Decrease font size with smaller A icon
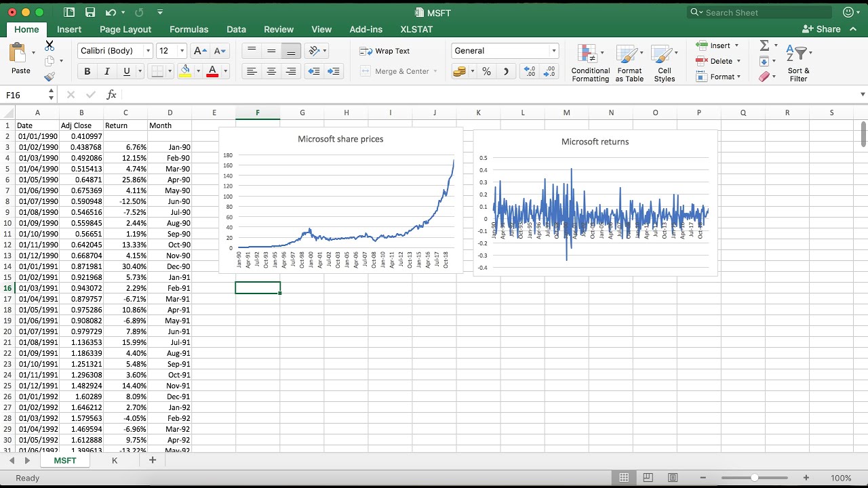The width and height of the screenshot is (868, 488). pos(220,51)
